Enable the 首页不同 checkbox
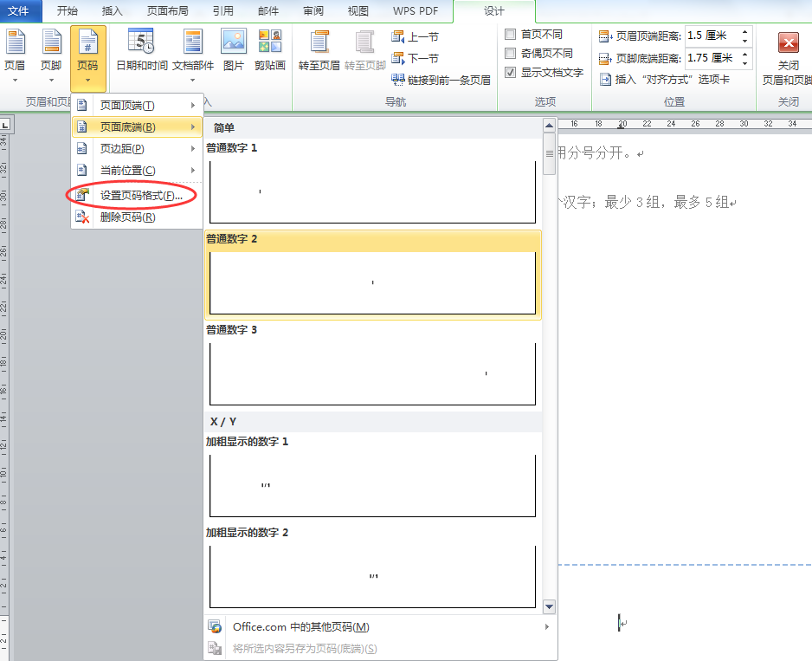 [x=511, y=35]
